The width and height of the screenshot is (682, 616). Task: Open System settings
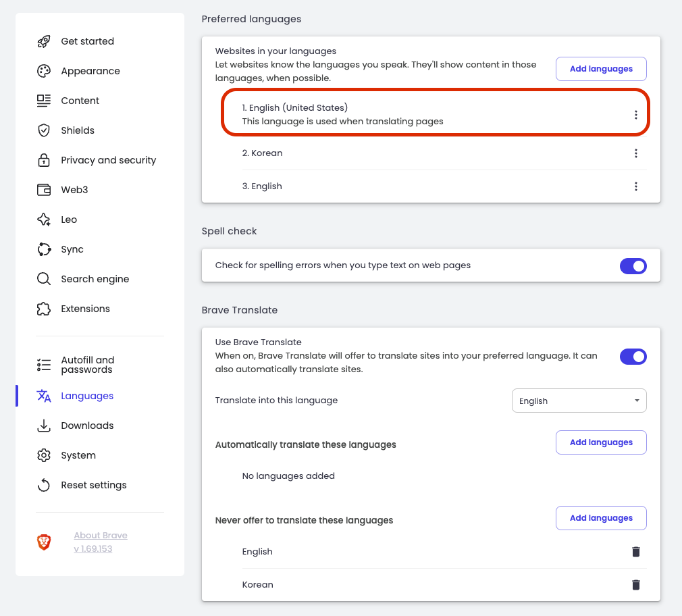78,455
